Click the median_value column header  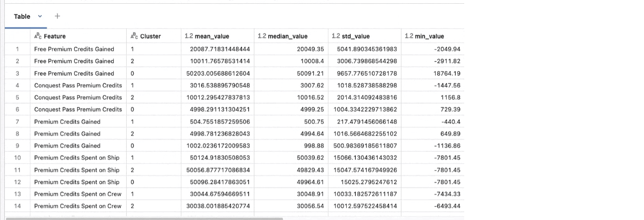(x=287, y=36)
